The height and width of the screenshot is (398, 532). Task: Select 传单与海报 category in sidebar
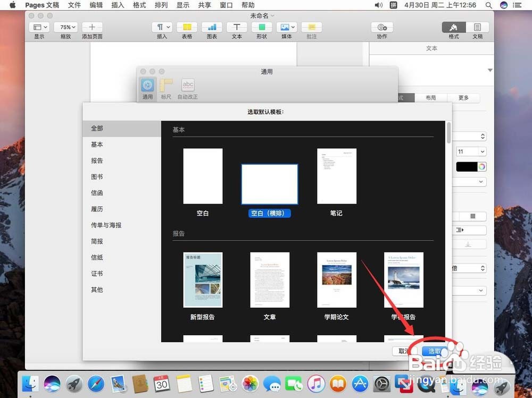(122, 225)
